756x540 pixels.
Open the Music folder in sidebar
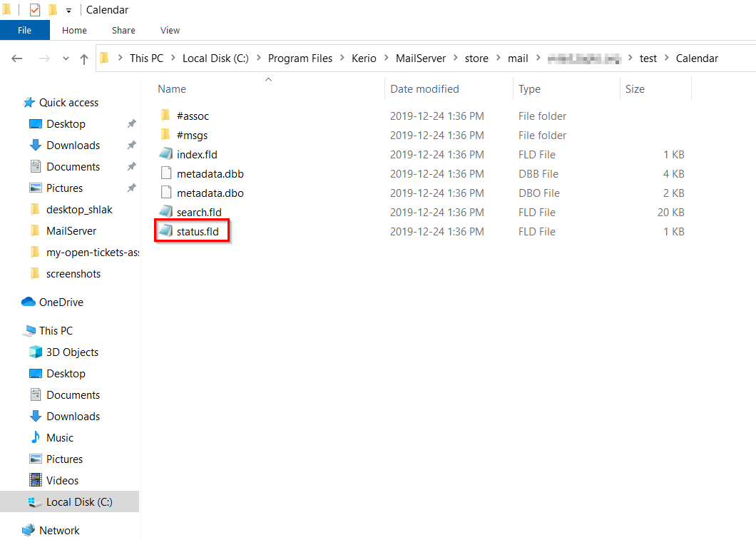pos(60,437)
